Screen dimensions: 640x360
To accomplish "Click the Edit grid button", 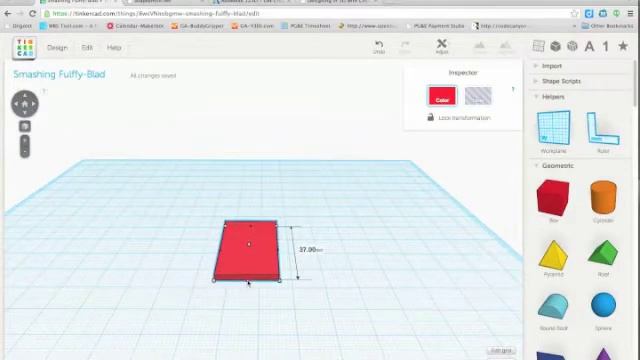I will (501, 351).
